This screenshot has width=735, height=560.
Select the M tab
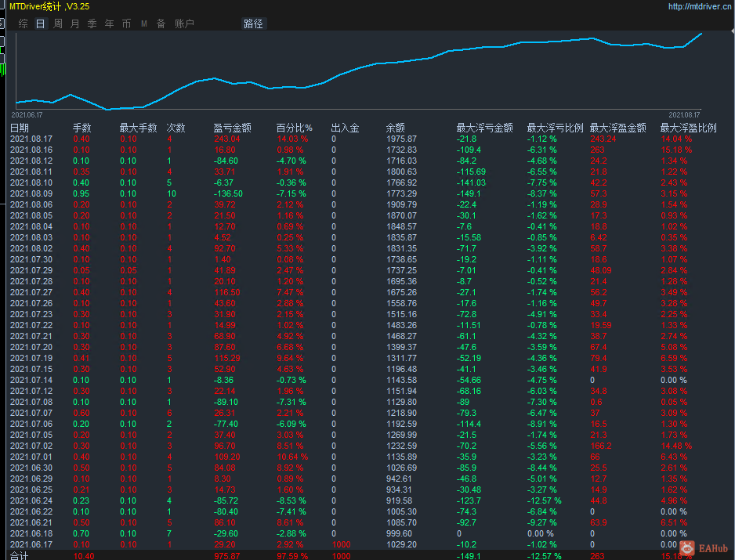coord(144,23)
